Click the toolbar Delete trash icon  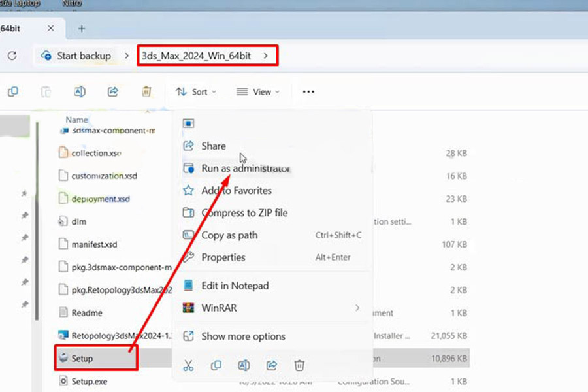(x=147, y=91)
